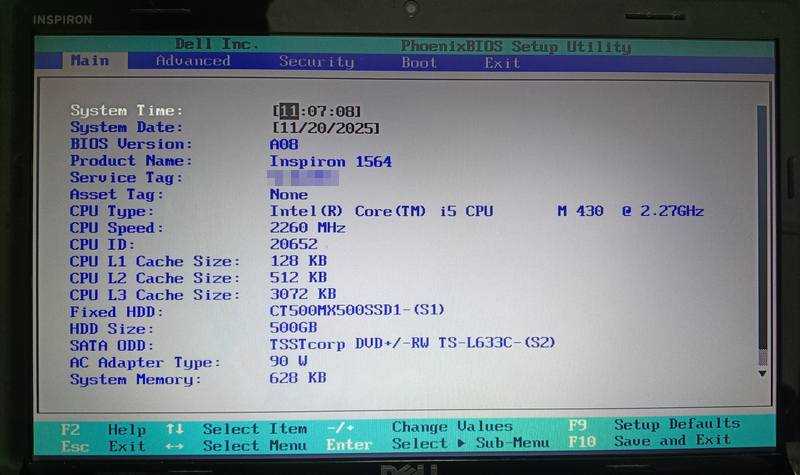The height and width of the screenshot is (475, 800).
Task: Click the left-right arrows Select Menu hint
Action: pyautogui.click(x=237, y=445)
